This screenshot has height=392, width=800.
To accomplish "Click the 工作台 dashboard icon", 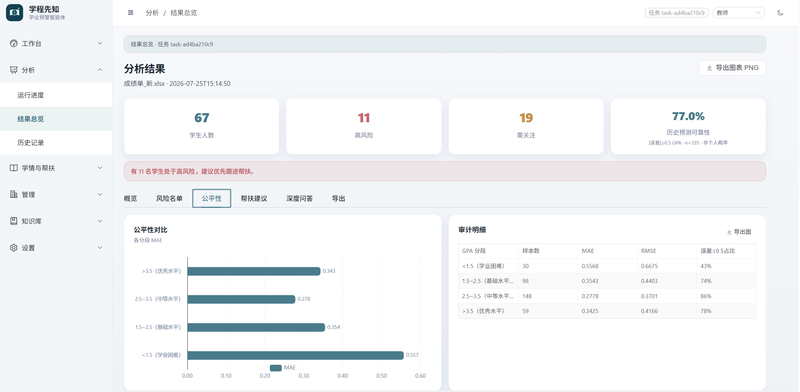I will [x=14, y=43].
